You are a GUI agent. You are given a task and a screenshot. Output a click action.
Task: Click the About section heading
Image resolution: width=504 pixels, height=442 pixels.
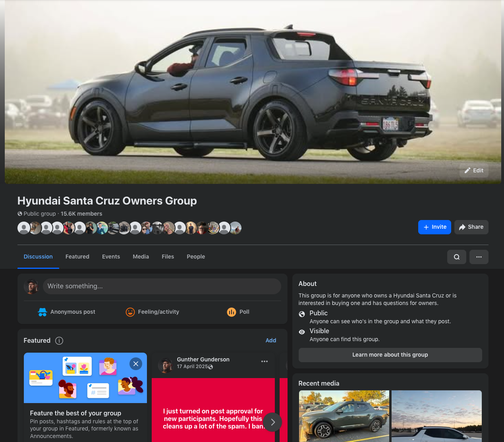point(307,284)
